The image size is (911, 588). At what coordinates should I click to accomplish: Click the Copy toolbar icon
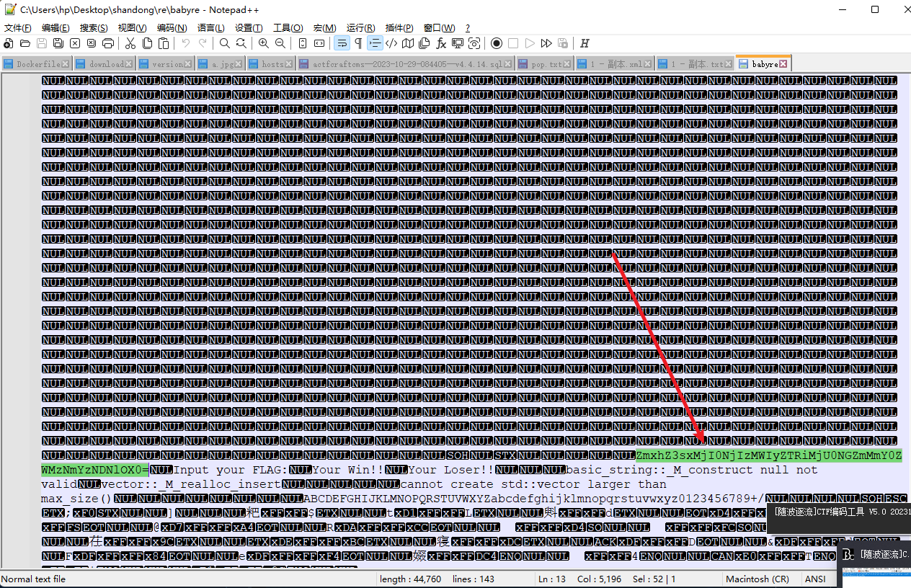click(x=147, y=43)
